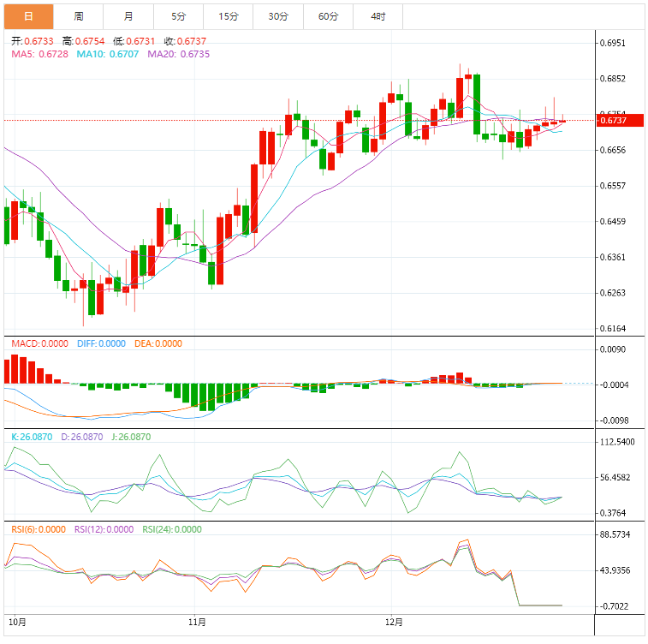Screen dimensions: 648x644
Task: Click the MACD:0.0000 indicator label
Action: [39, 343]
